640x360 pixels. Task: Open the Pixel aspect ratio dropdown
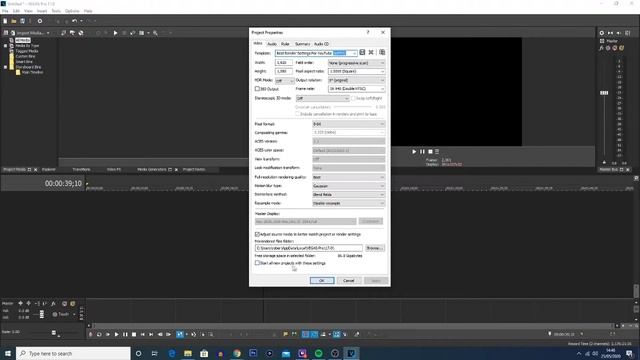click(356, 71)
